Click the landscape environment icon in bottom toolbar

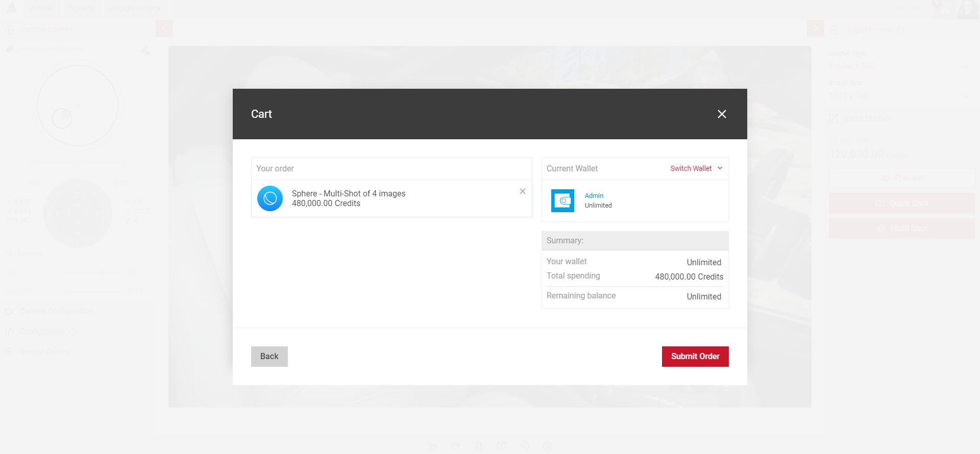433,446
